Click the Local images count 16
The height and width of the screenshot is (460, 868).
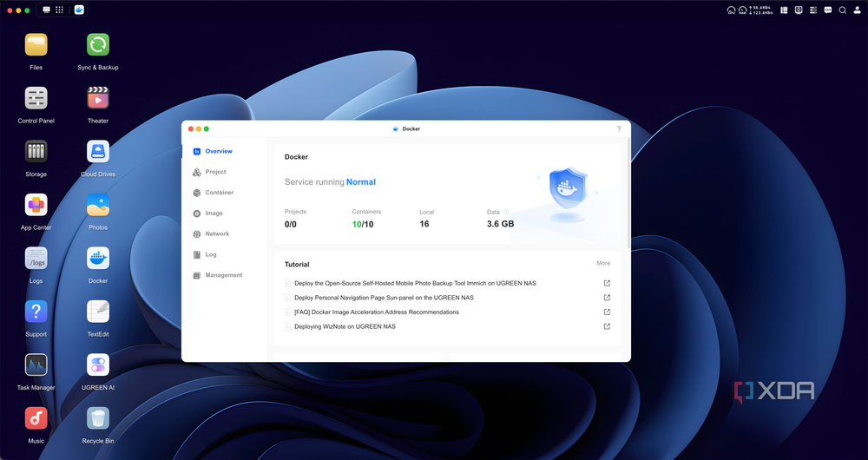coord(424,224)
